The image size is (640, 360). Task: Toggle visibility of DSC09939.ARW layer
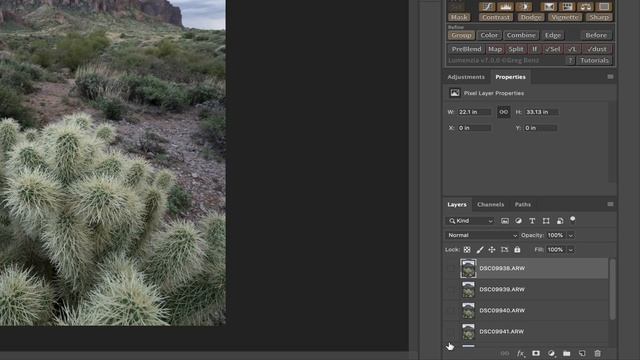pos(451,289)
